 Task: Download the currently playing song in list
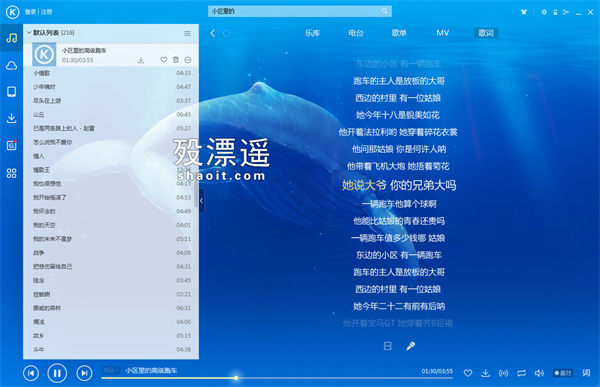141,60
